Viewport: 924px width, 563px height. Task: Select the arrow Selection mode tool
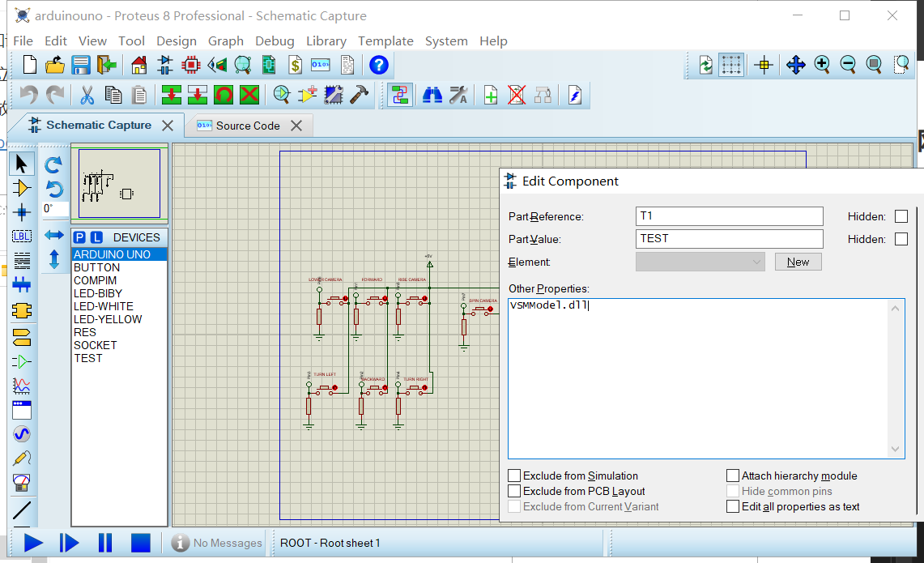[22, 164]
